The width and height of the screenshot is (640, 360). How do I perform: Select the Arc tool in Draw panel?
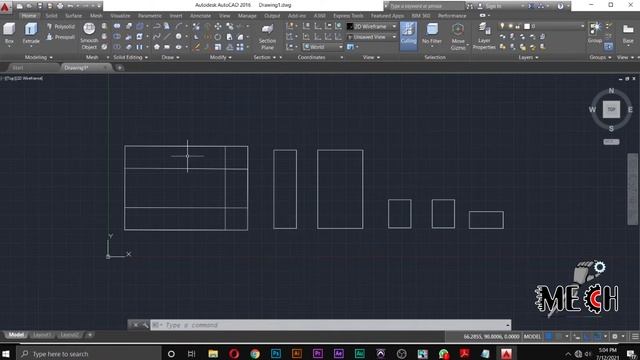[x=178, y=27]
